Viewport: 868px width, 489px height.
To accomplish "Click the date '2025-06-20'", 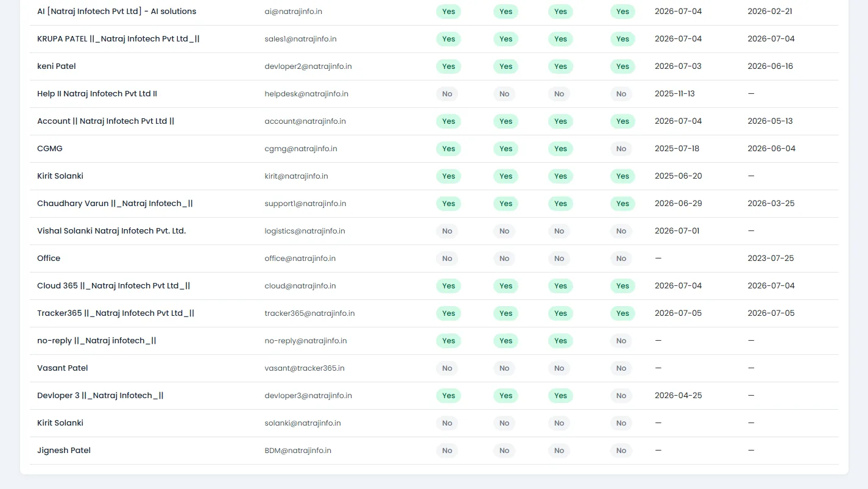I will tap(679, 176).
